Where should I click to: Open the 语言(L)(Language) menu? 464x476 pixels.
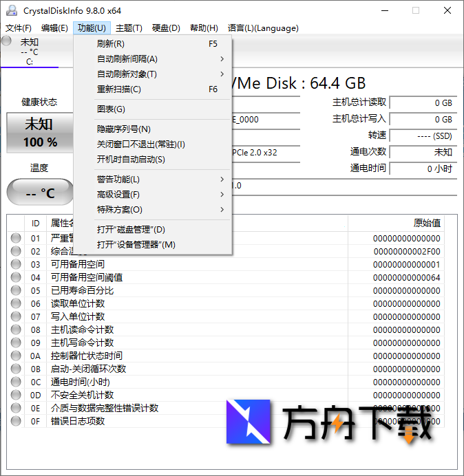pos(263,28)
